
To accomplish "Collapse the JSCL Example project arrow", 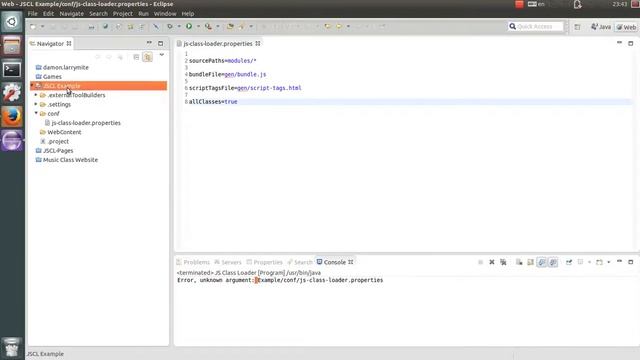I will pos(32,86).
